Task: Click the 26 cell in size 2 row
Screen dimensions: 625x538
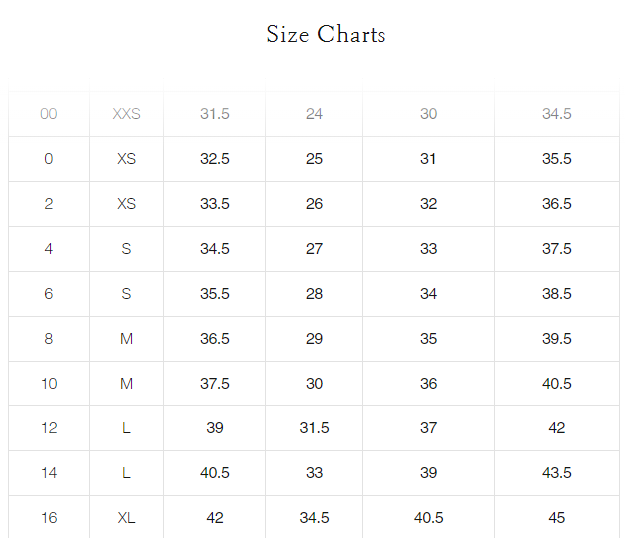Action: tap(314, 204)
